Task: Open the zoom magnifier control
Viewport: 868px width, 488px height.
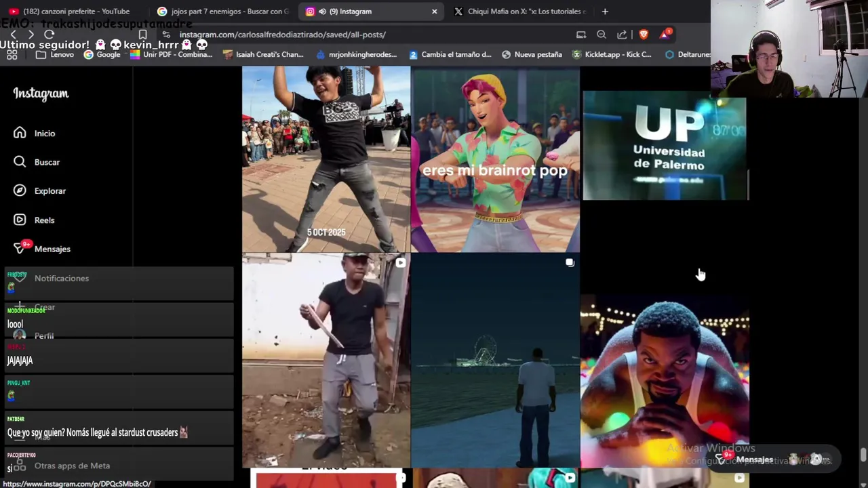Action: (x=601, y=35)
